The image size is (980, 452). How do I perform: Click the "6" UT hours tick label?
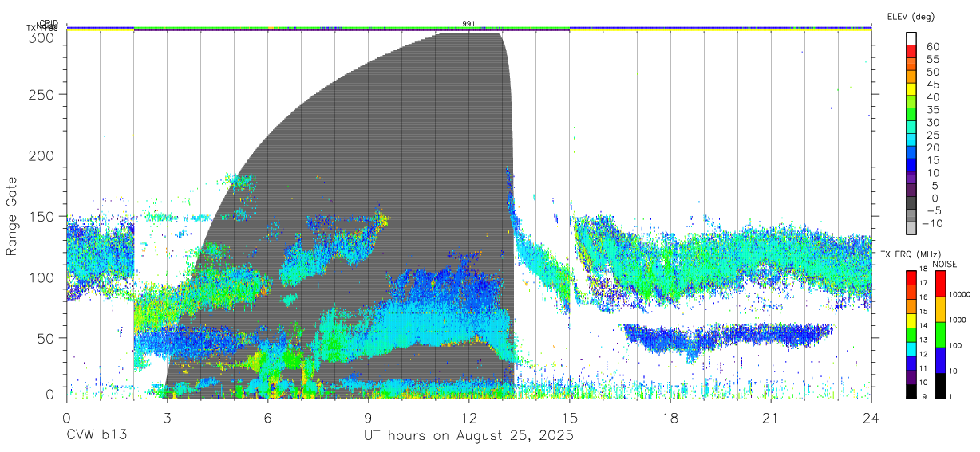[x=267, y=418]
